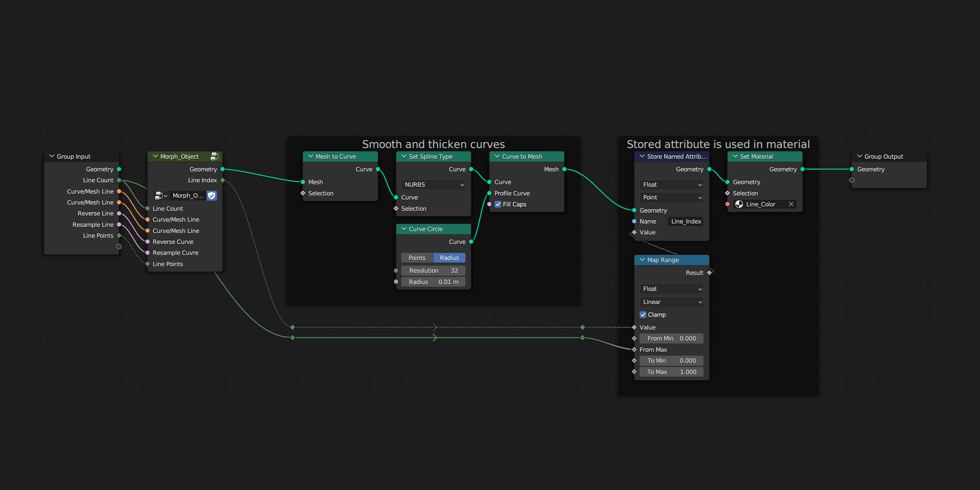980x490 pixels.
Task: Collapse the Map Range node
Action: (642, 260)
